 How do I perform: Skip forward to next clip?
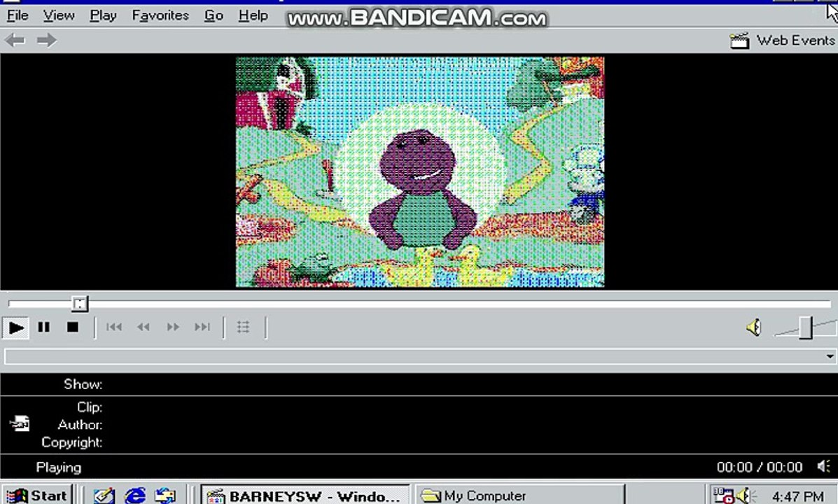202,327
